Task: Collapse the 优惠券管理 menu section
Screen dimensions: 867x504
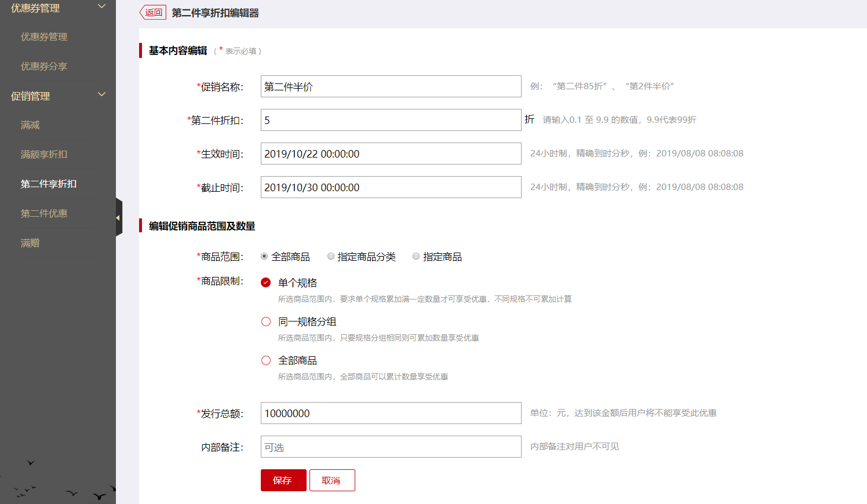Action: (101, 6)
